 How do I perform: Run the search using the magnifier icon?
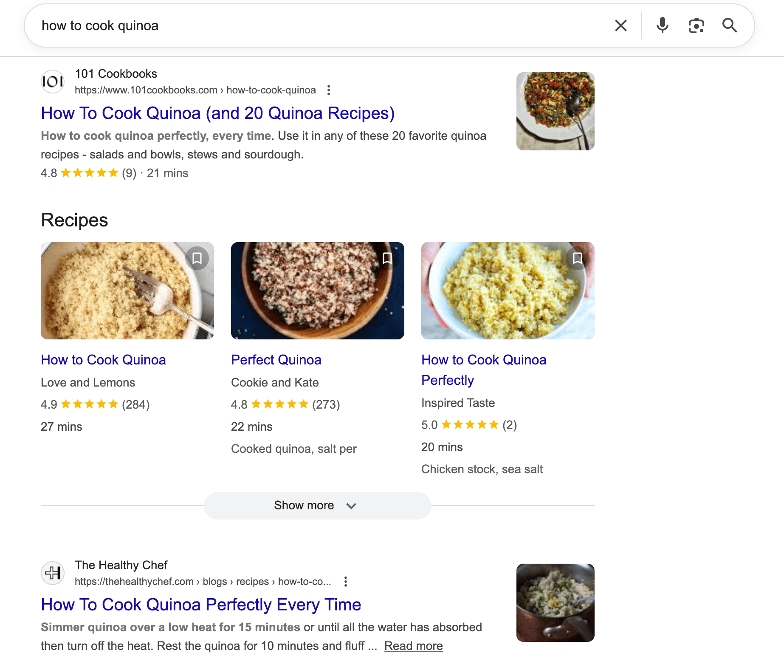[x=730, y=25]
